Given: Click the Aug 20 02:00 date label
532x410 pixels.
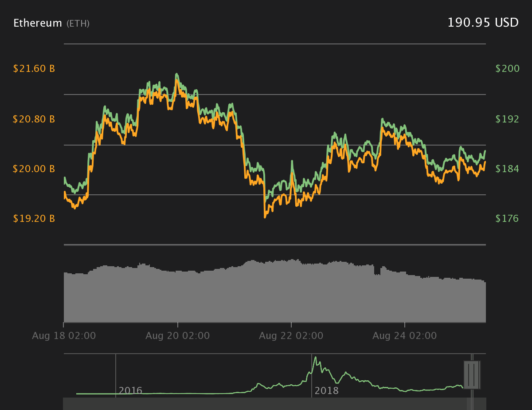Looking at the screenshot, I should coord(177,336).
